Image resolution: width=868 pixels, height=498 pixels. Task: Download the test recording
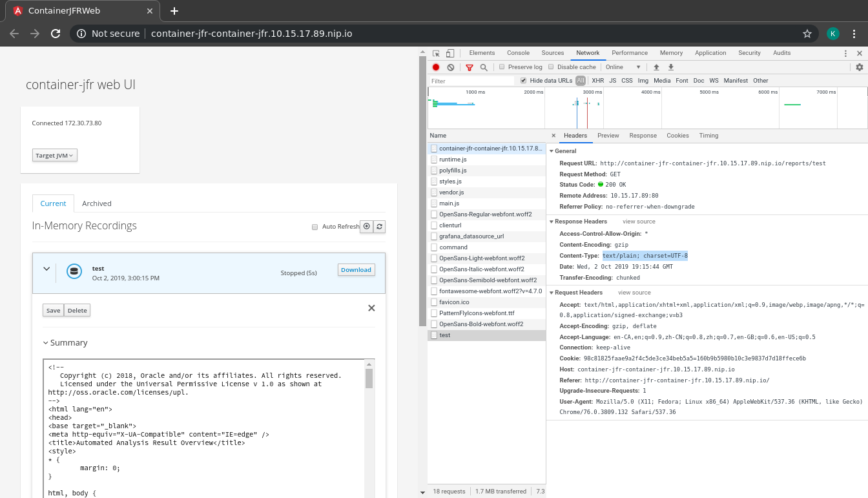pyautogui.click(x=356, y=270)
